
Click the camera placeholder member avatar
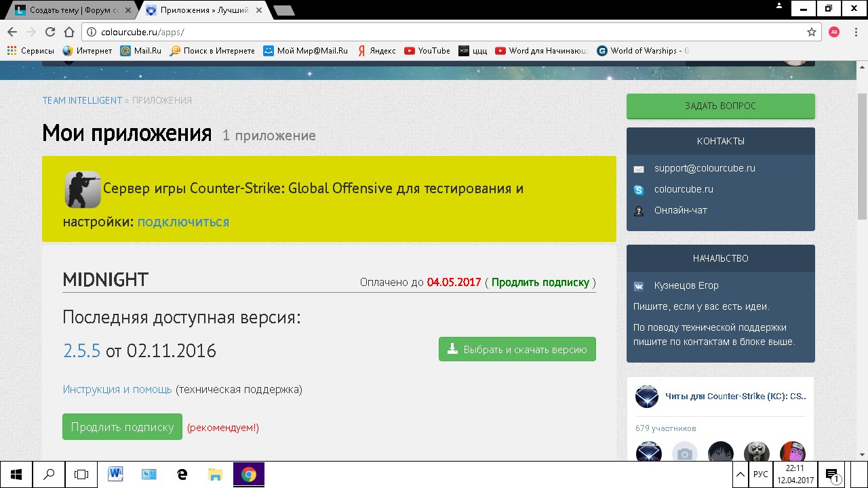(684, 452)
